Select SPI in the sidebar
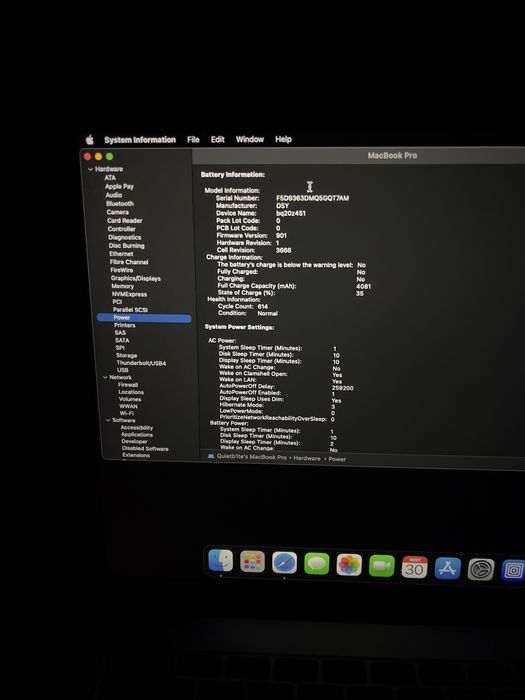Screen dimensions: 525x700 point(120,348)
